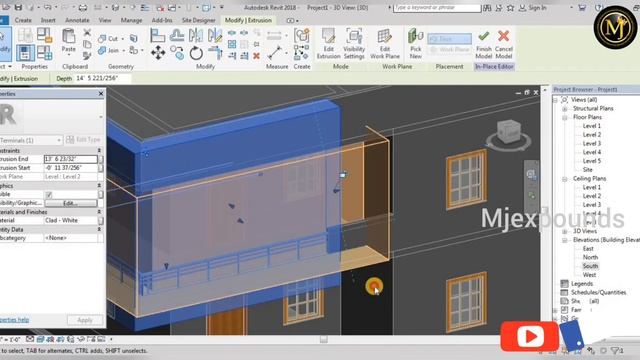
Task: Click the Join geometry tool
Action: (109, 51)
